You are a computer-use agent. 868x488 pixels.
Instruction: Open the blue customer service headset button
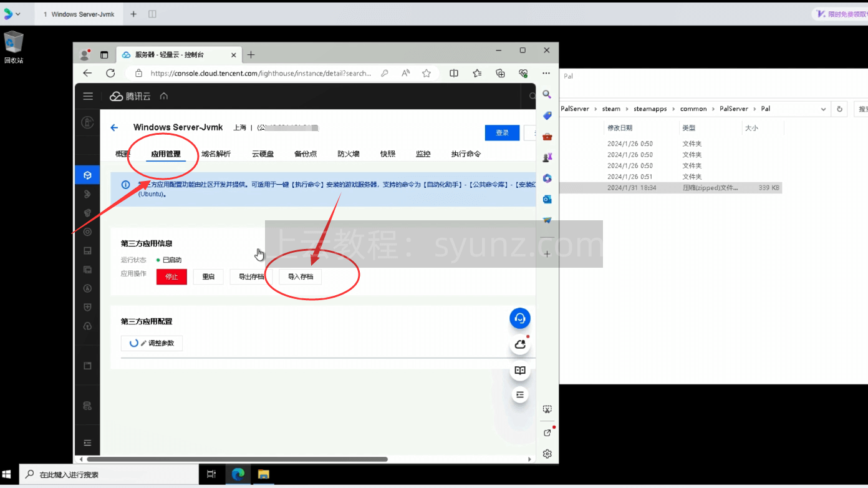point(520,318)
